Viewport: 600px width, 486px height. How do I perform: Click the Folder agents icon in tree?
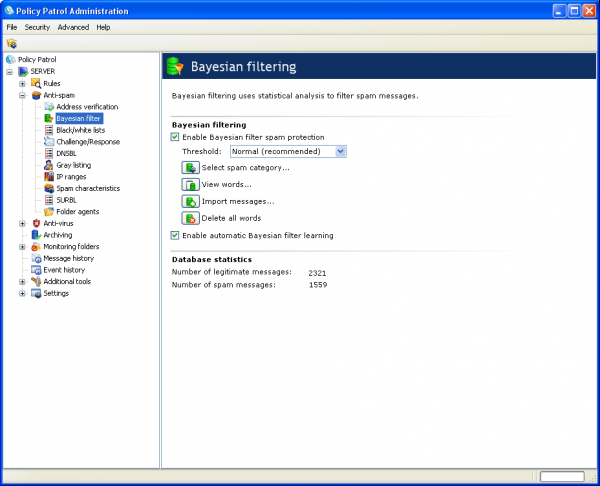click(48, 212)
